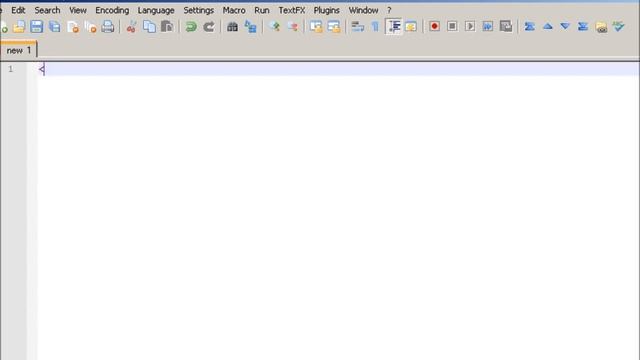Viewport: 640px width, 360px height.
Task: Open the Window menu
Action: click(x=363, y=10)
